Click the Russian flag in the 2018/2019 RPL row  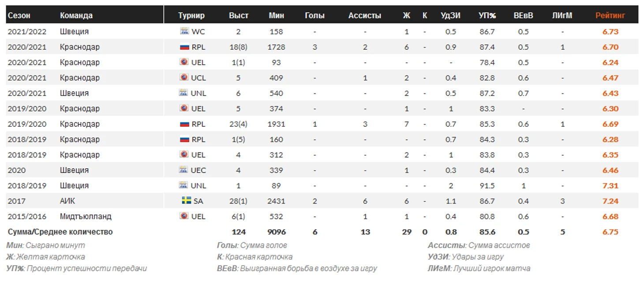coord(184,139)
